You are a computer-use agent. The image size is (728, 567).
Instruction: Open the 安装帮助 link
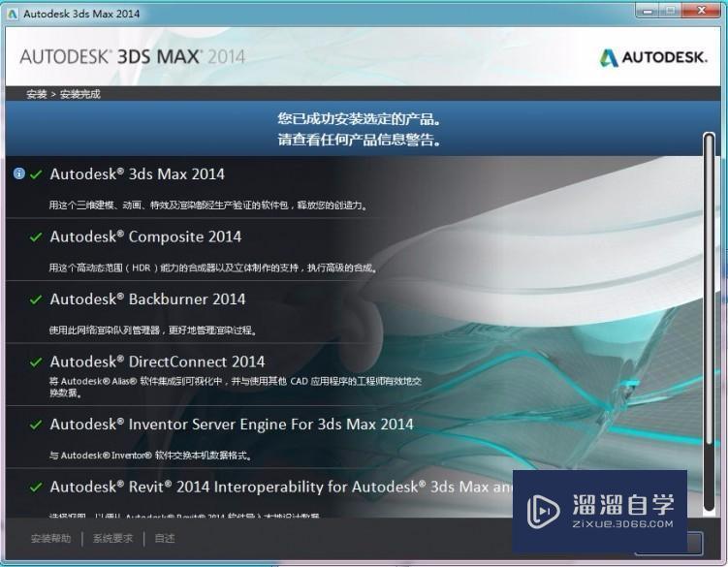50,539
